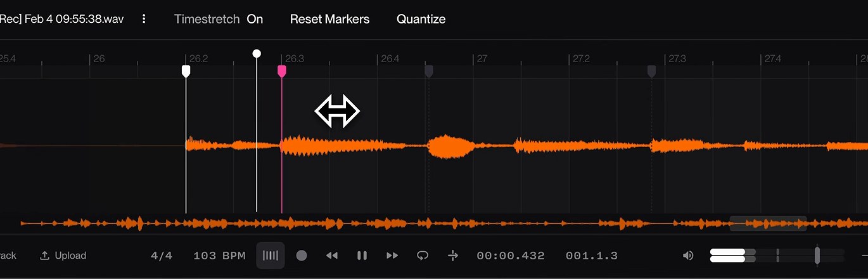The image size is (868, 279).
Task: Click the Upload button
Action: [63, 256]
